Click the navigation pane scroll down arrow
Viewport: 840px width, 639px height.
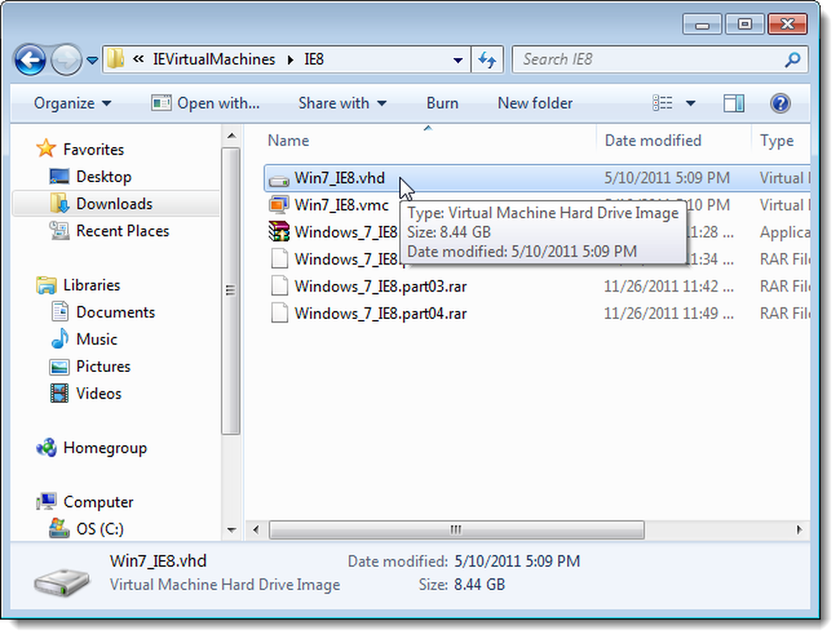tap(232, 531)
